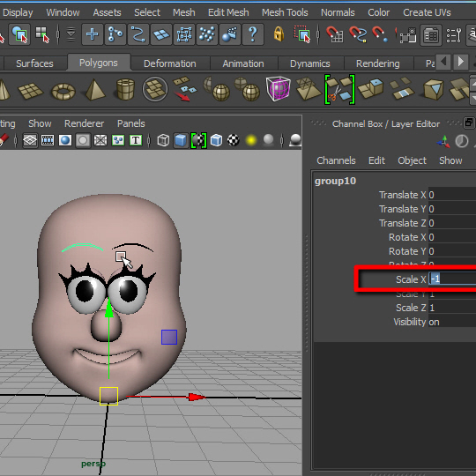This screenshot has width=476, height=476.
Task: Switch to the Dynamics shelf tab
Action: click(310, 63)
